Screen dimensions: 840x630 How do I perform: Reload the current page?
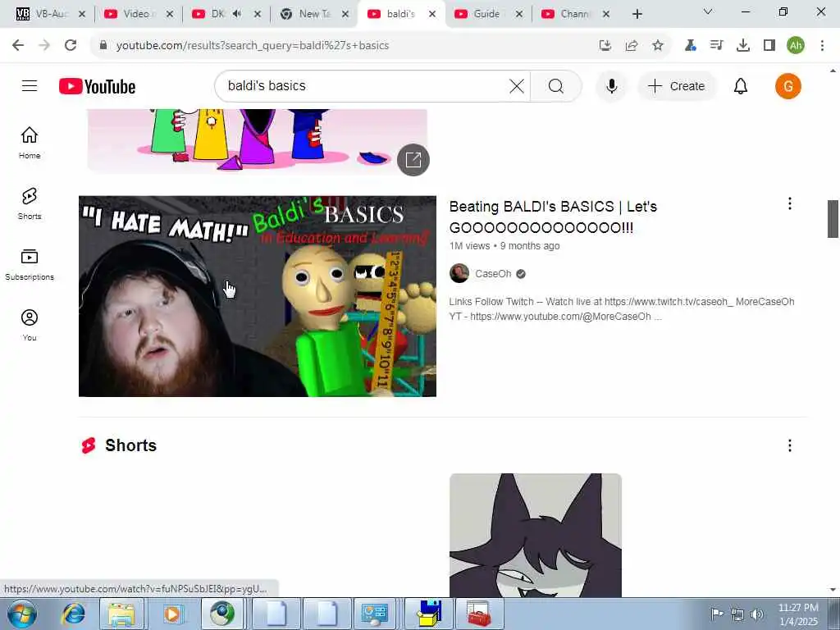[71, 46]
